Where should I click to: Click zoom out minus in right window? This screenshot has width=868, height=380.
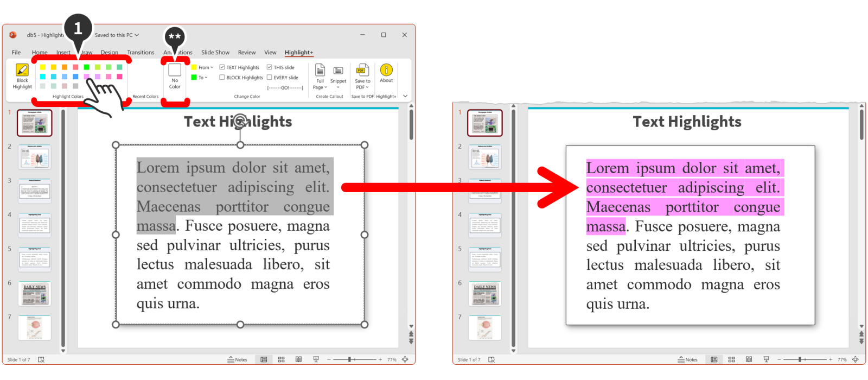click(779, 359)
